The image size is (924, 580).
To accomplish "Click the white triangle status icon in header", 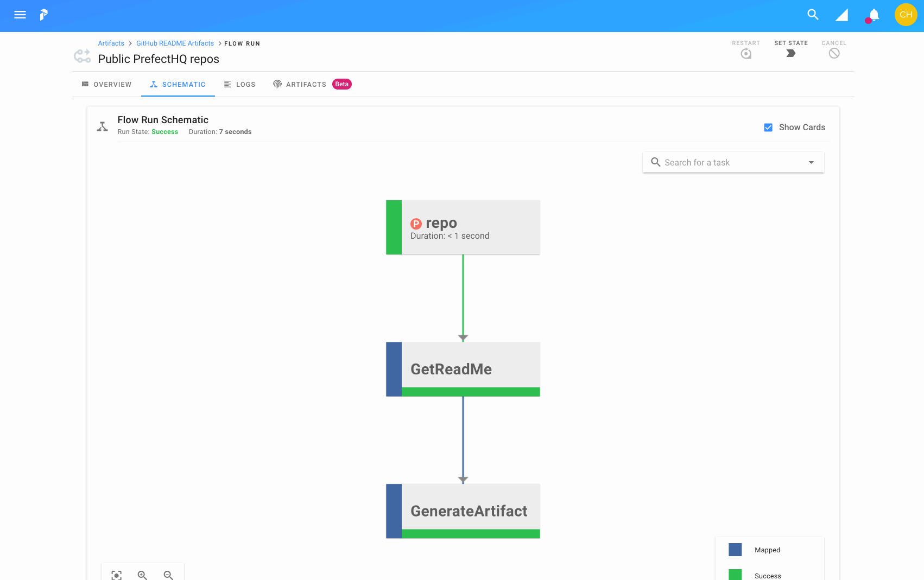I will pos(841,15).
